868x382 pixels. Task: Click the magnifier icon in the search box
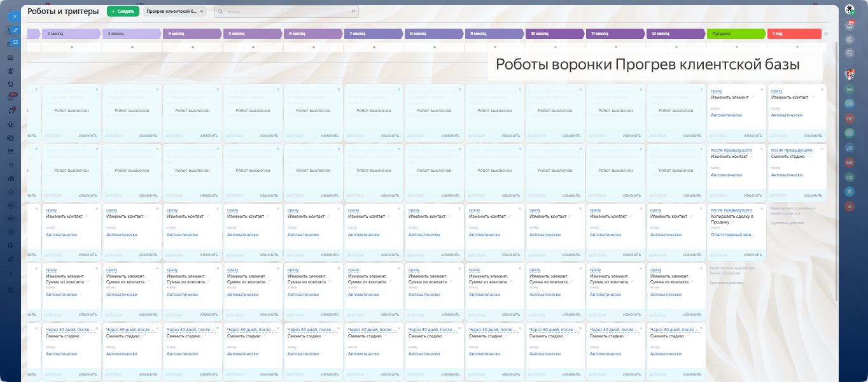[221, 11]
